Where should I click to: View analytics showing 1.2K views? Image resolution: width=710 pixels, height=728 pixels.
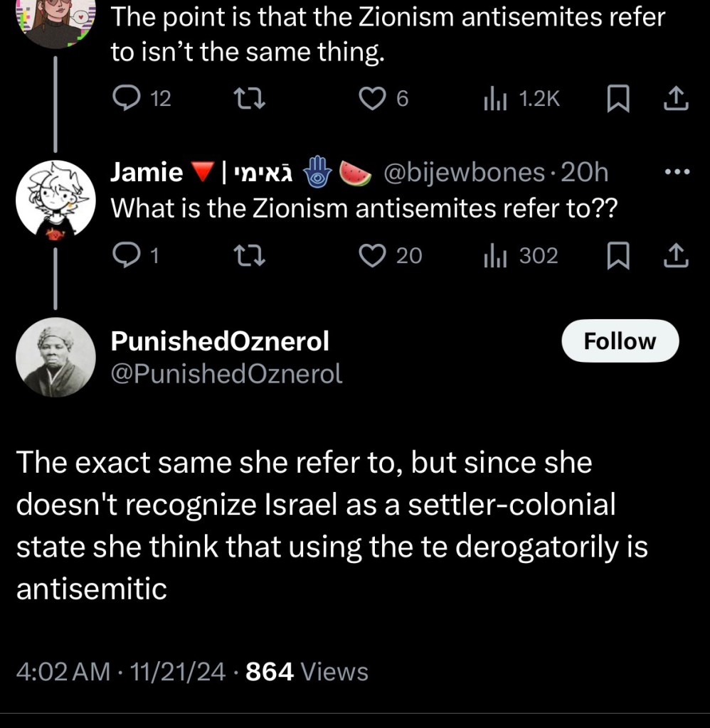coord(492,100)
